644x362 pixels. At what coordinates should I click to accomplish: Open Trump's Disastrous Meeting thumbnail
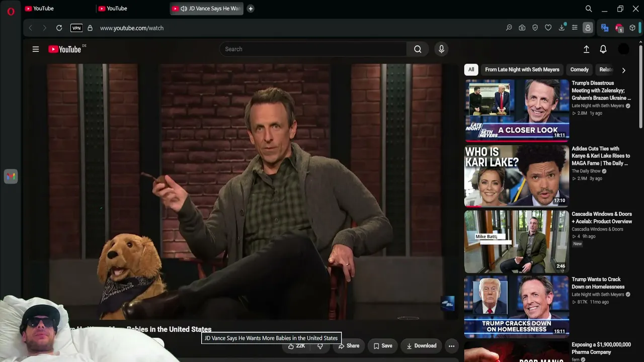coord(517,110)
